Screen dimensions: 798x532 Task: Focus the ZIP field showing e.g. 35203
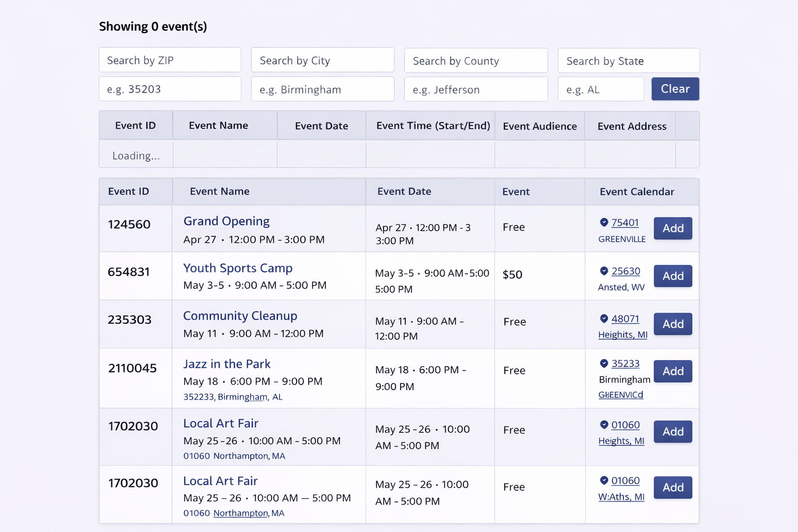(170, 89)
